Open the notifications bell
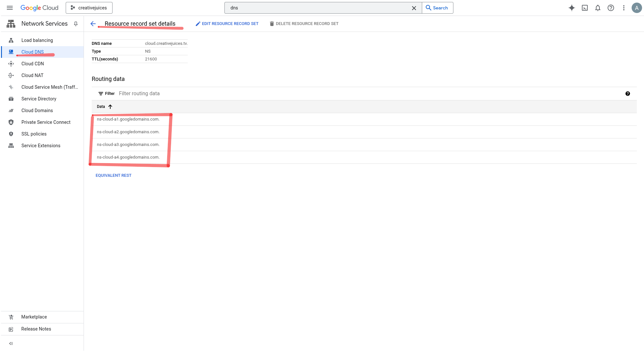Viewport: 644px width, 351px height. [598, 8]
